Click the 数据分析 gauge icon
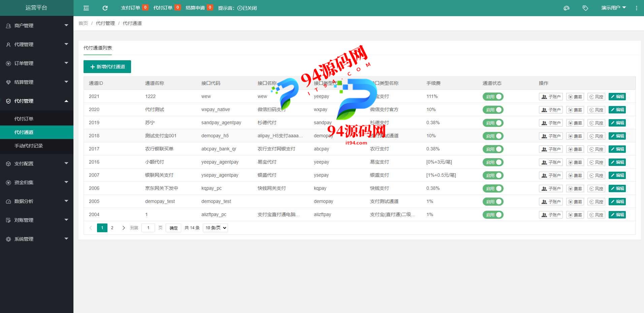The width and height of the screenshot is (644, 313). pyautogui.click(x=8, y=201)
